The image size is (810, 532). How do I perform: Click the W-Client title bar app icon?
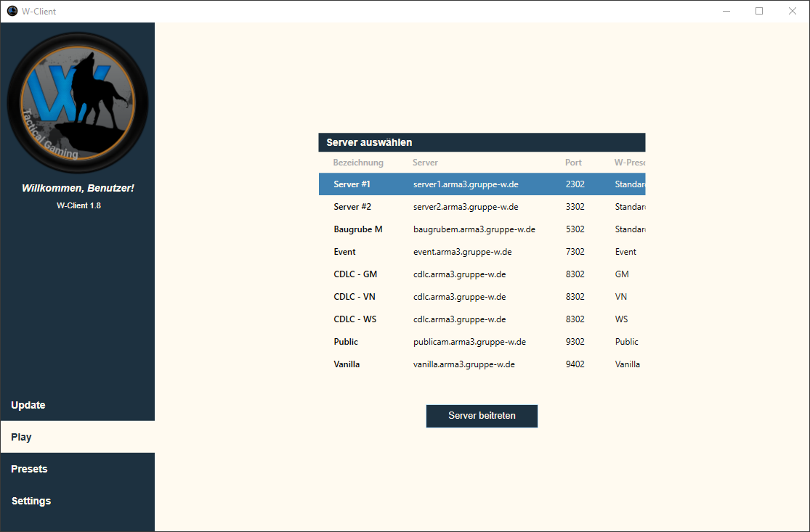coord(12,11)
